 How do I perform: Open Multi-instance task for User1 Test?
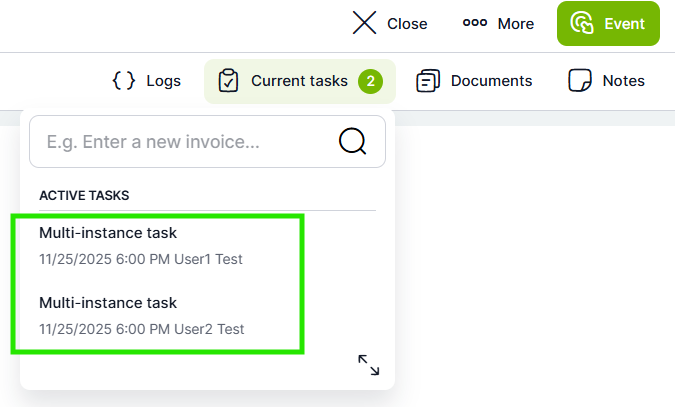140,245
